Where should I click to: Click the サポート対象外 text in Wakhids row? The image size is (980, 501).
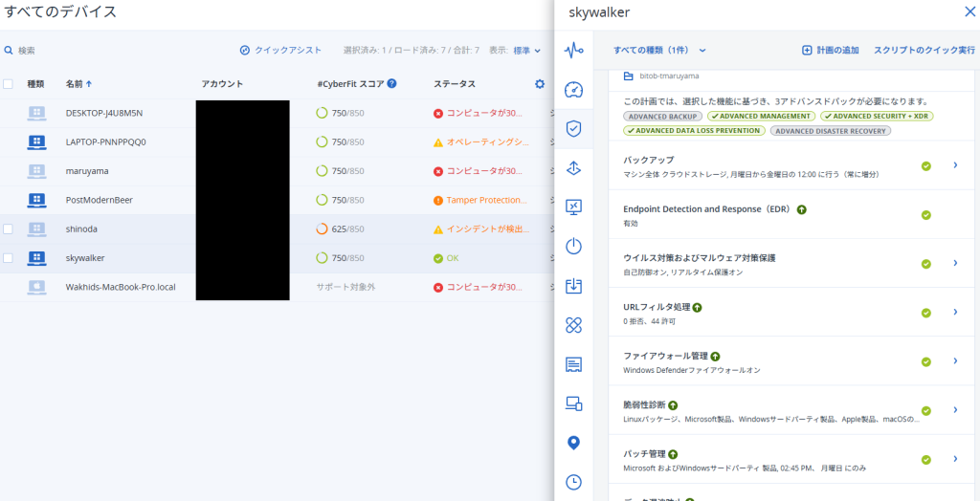pyautogui.click(x=345, y=288)
